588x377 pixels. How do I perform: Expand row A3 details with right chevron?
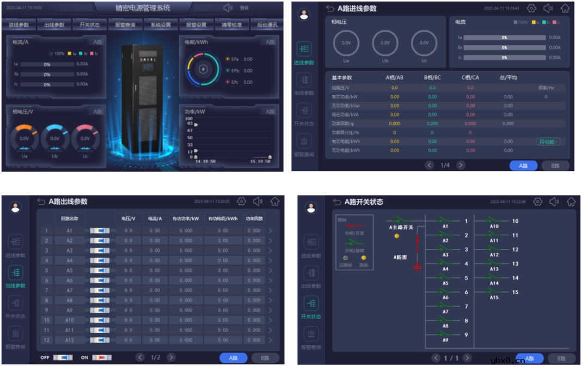coord(271,251)
